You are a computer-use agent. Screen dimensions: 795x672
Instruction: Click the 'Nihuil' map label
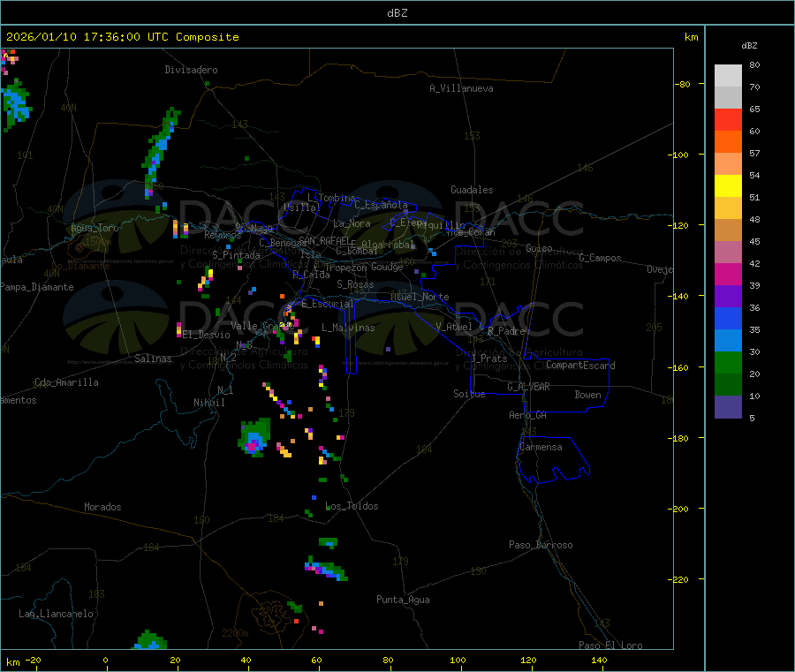click(208, 403)
